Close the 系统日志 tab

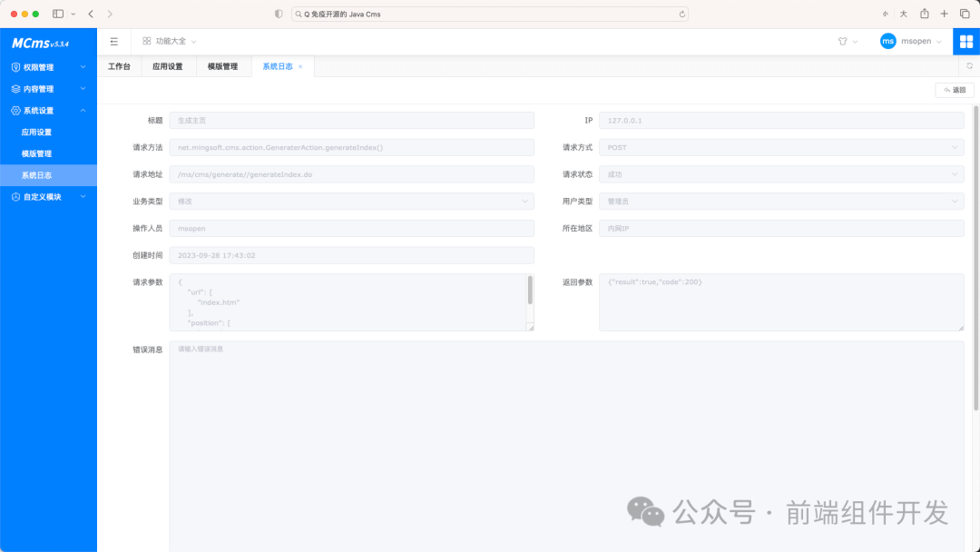[300, 66]
